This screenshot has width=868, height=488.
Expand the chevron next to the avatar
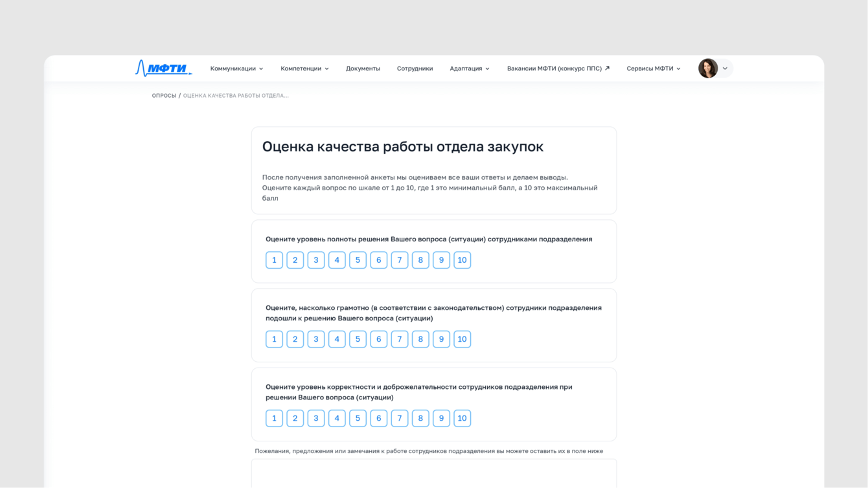tap(725, 69)
